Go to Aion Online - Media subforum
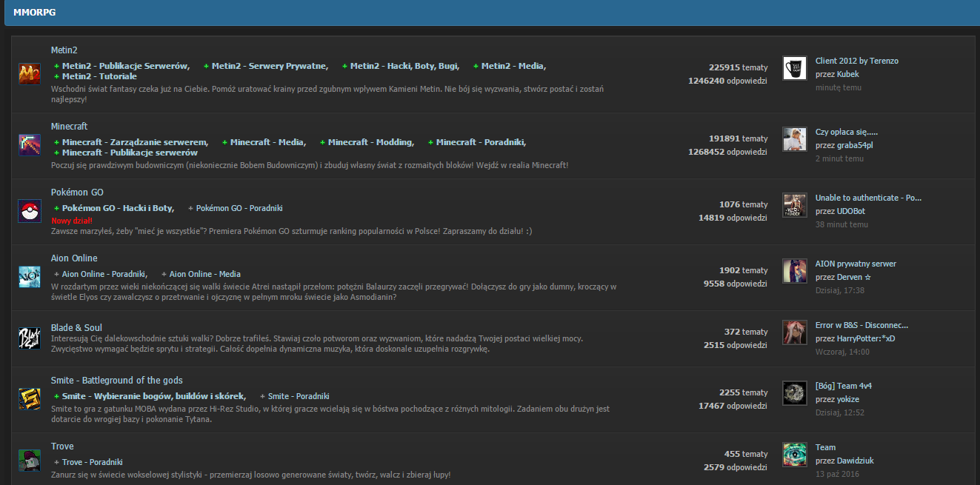Viewport: 980px width, 485px height. tap(205, 274)
